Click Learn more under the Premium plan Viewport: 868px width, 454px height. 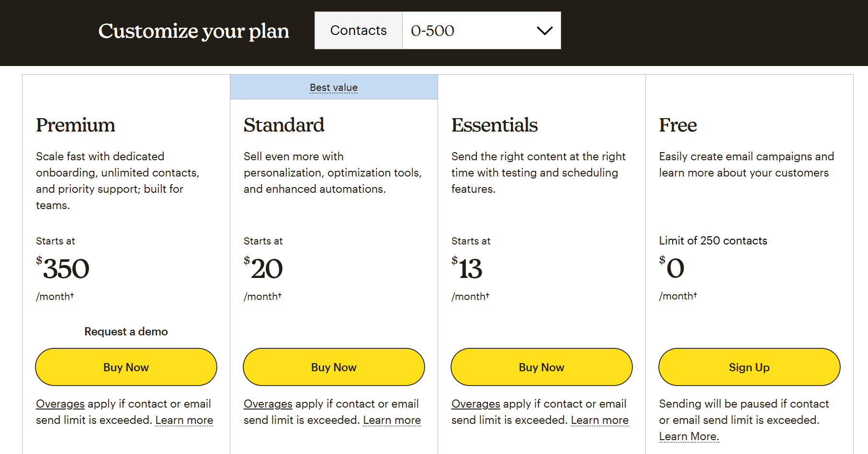184,420
